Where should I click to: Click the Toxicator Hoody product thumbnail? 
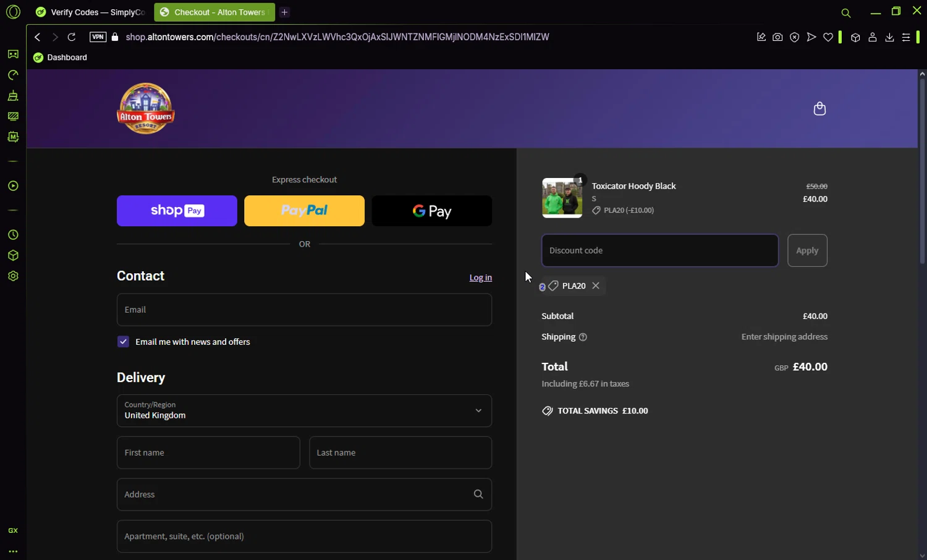(x=562, y=198)
